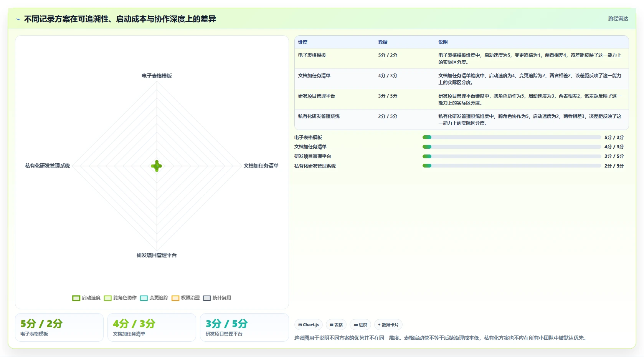Viewport: 644px width, 357px height.
Task: Click the 数据 column header
Action: click(x=383, y=42)
